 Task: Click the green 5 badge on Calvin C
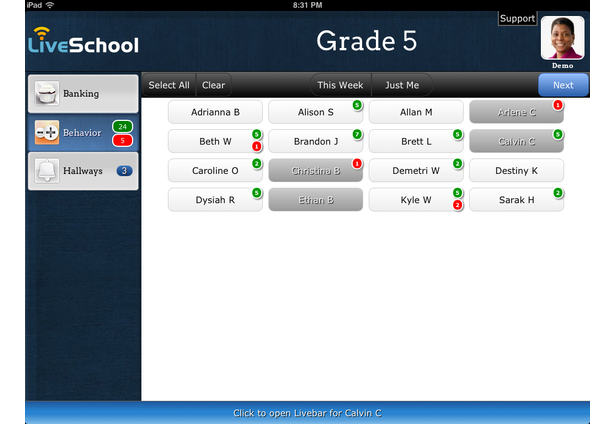[558, 135]
